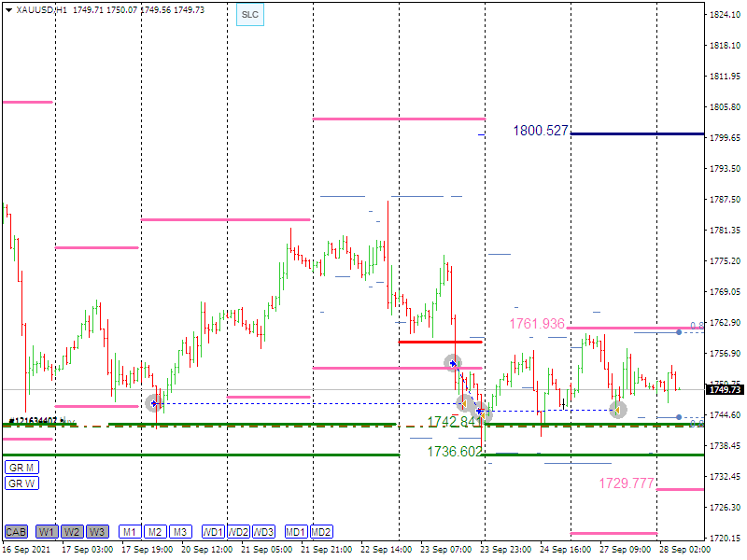
Task: Click the GR W button
Action: (x=21, y=483)
